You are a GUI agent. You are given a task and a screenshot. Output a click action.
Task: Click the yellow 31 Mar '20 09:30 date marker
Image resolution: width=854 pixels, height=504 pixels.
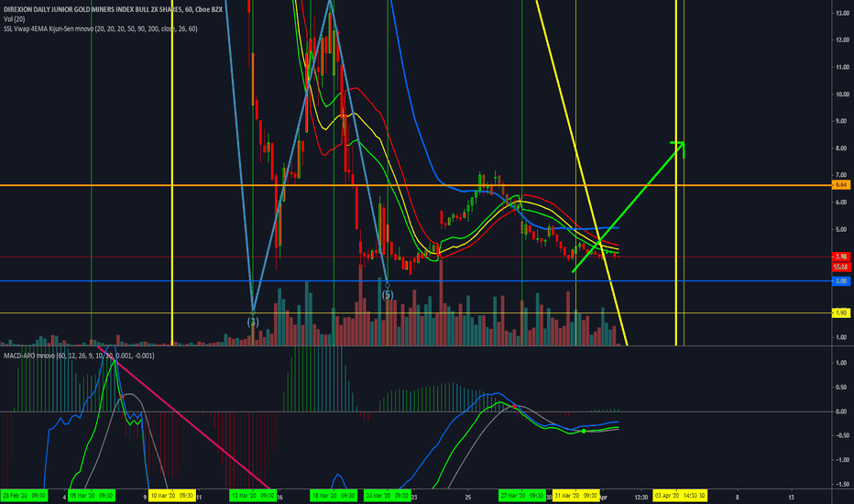[x=575, y=496]
